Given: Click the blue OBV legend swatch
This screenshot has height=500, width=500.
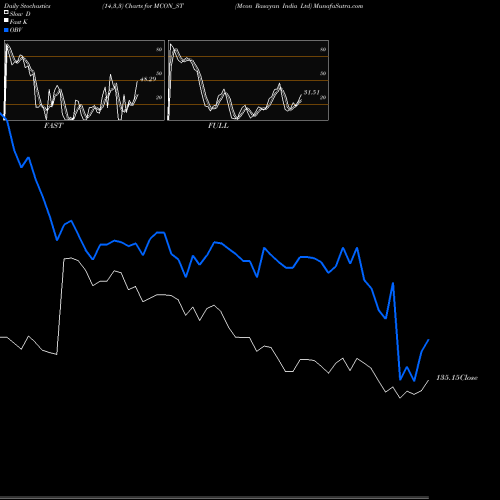Looking at the screenshot, I should [x=6, y=30].
